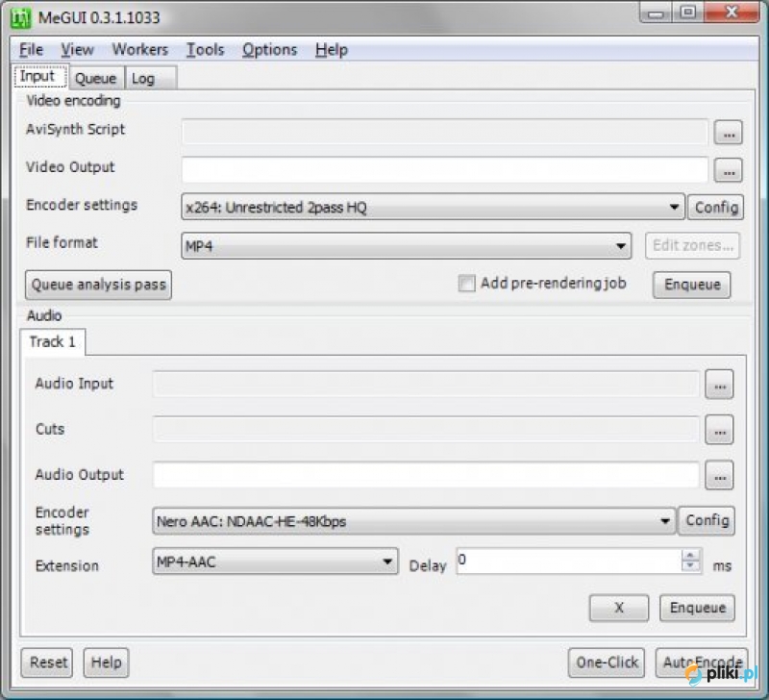Maximize the MeGUI window
The image size is (769, 700).
click(x=688, y=12)
